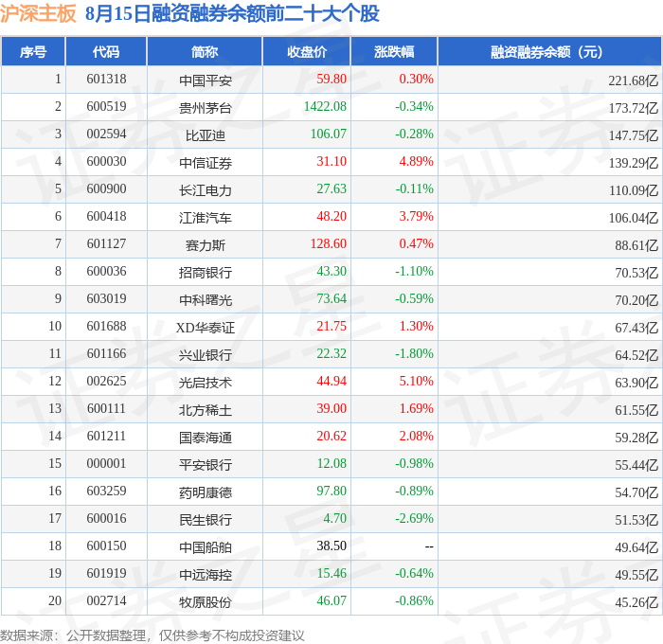Click the closing price 38.50

[331, 546]
